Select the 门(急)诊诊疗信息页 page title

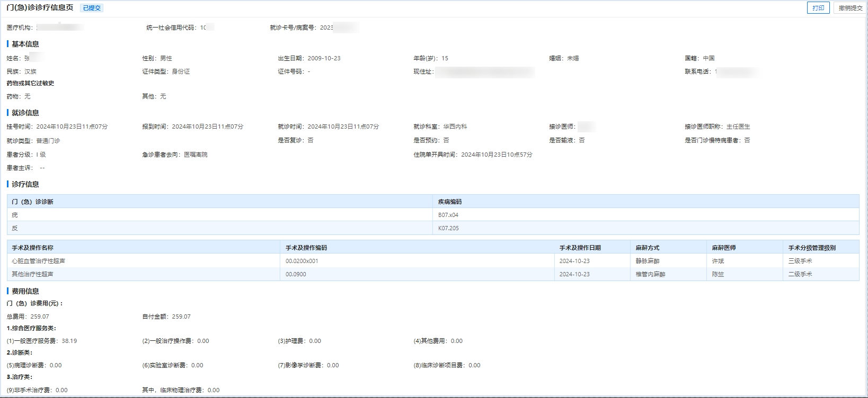pyautogui.click(x=40, y=8)
